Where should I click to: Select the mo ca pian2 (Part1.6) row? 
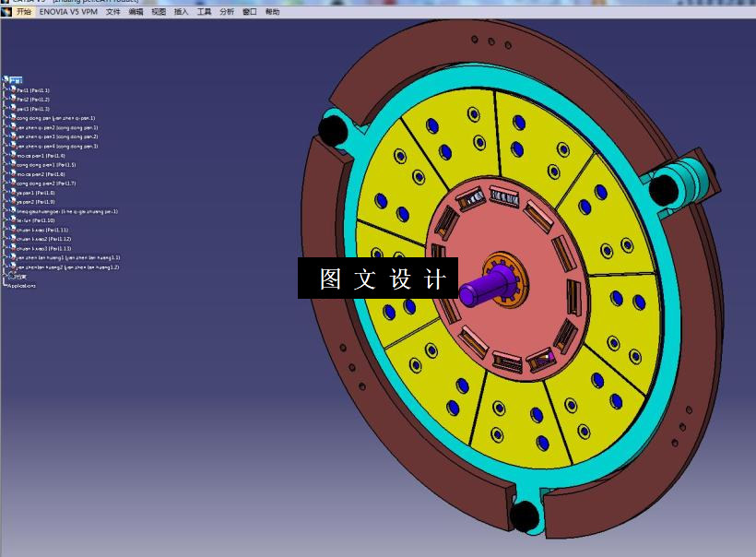41,174
